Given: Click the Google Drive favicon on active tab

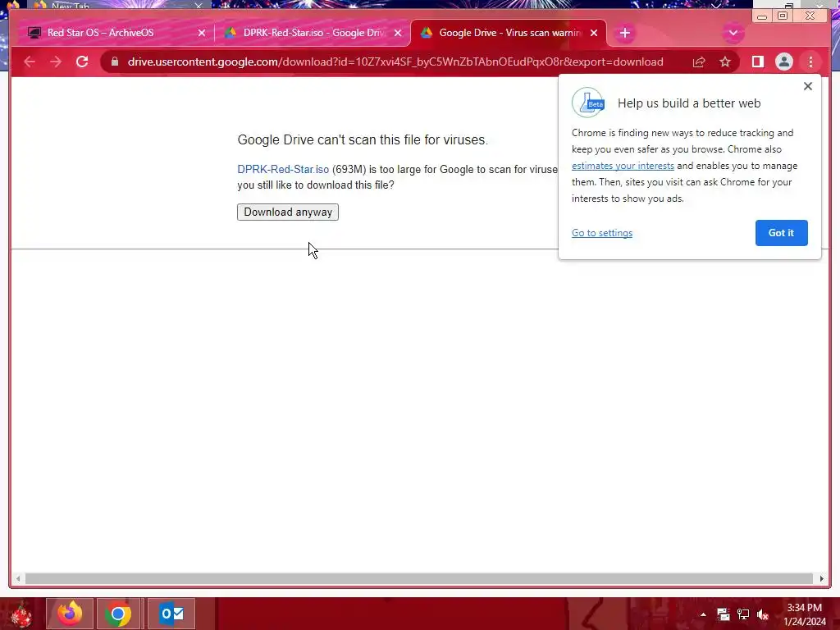Looking at the screenshot, I should 427,33.
